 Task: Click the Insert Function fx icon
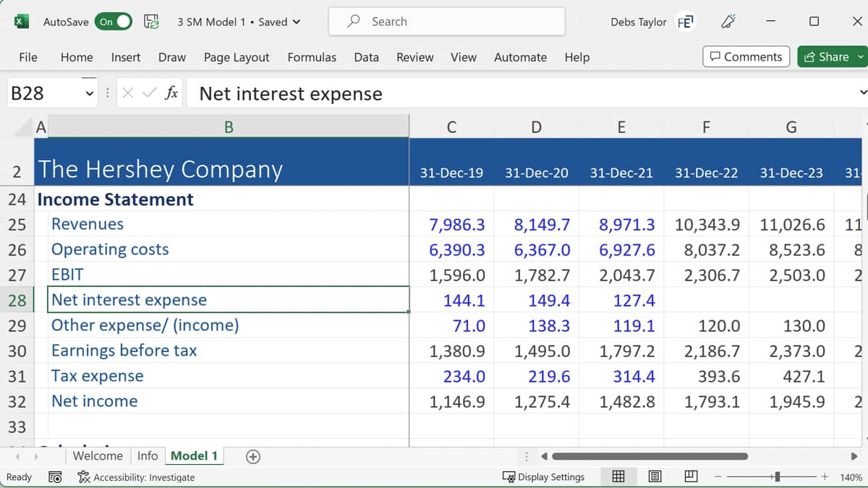tap(171, 93)
